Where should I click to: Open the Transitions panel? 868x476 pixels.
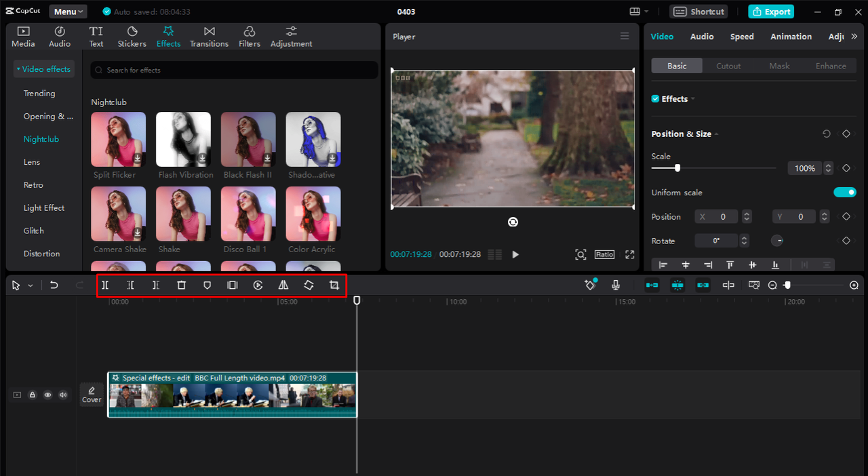[209, 37]
